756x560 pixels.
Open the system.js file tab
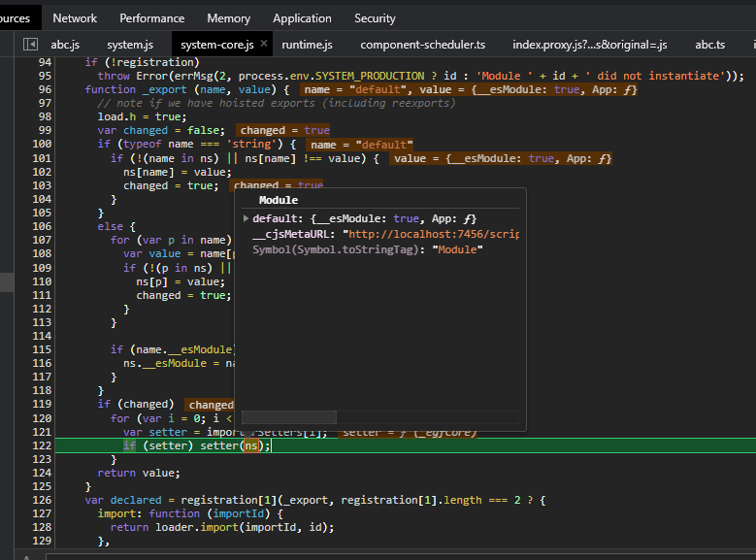click(x=130, y=45)
